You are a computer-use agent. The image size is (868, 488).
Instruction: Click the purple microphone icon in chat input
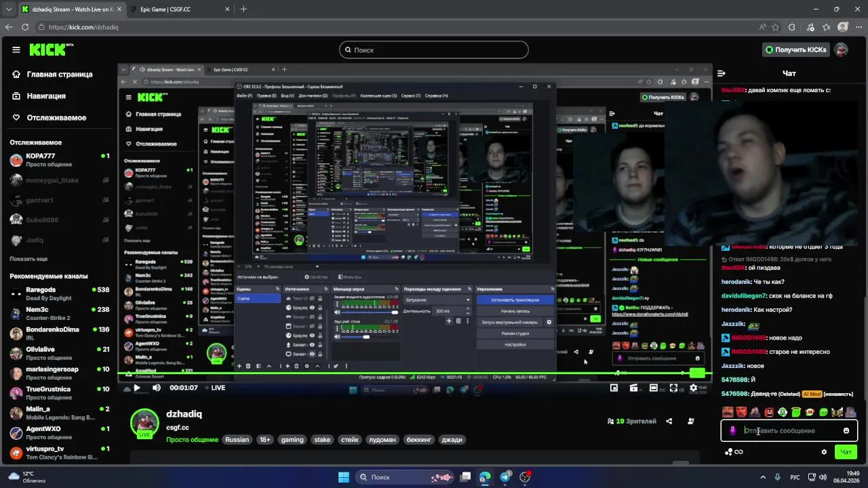point(732,430)
